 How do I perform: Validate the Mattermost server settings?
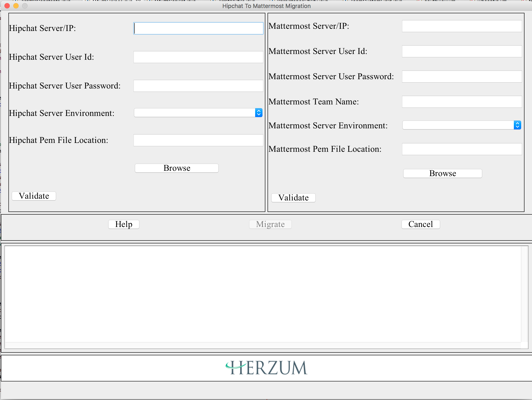coord(293,198)
